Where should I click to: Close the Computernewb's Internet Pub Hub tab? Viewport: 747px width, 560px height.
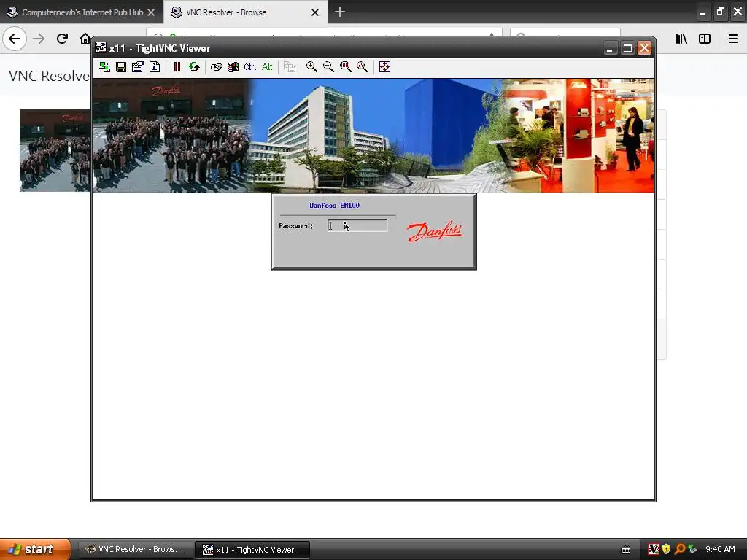click(x=151, y=12)
